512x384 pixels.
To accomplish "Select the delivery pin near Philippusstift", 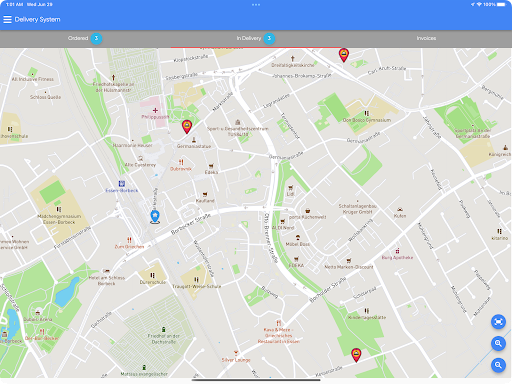I will [187, 127].
